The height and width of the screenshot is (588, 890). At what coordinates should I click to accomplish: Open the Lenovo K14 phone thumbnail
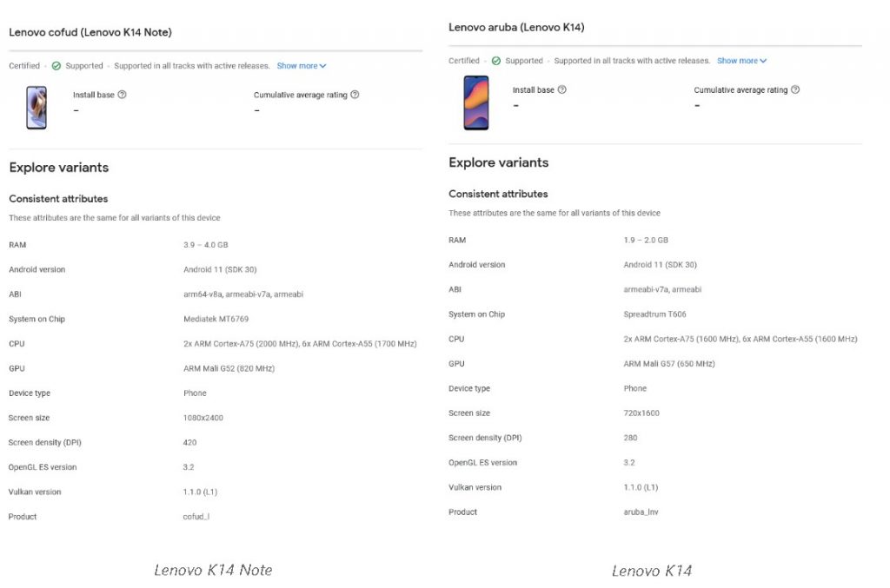click(476, 102)
